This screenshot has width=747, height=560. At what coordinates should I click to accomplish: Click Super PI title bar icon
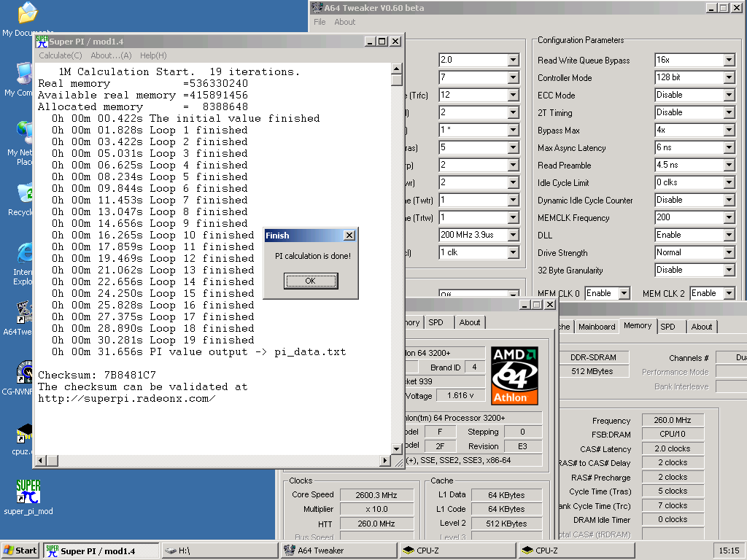click(x=42, y=42)
